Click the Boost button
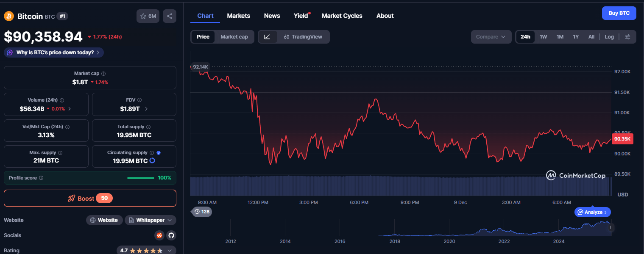The image size is (644, 254). 90,198
